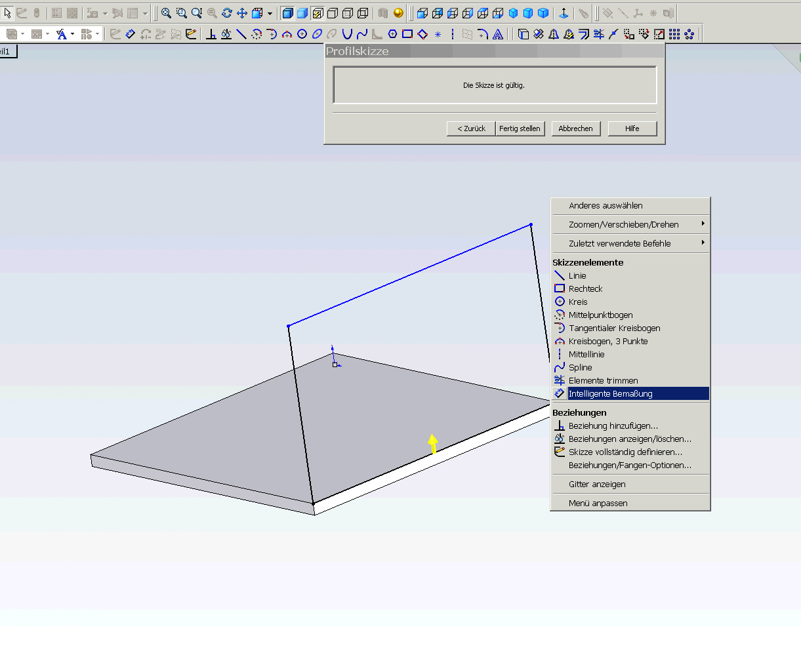This screenshot has height=672, width=801.
Task: Click the Add Relation toolbar icon
Action: pyautogui.click(x=211, y=33)
